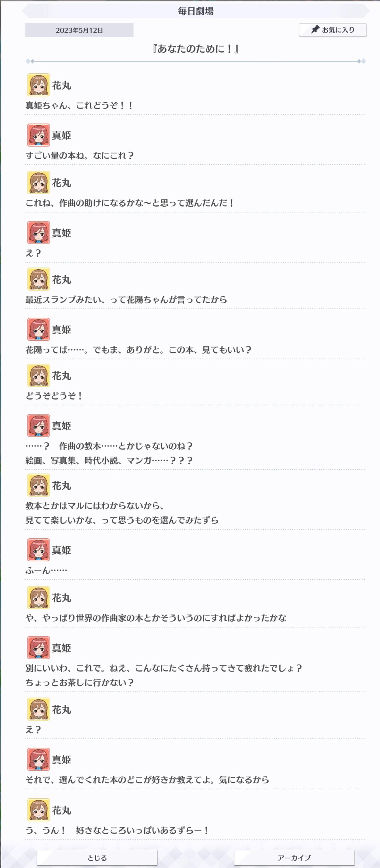Click Maki's avatar above her "え？" line
The width and height of the screenshot is (380, 868).
pyautogui.click(x=38, y=232)
